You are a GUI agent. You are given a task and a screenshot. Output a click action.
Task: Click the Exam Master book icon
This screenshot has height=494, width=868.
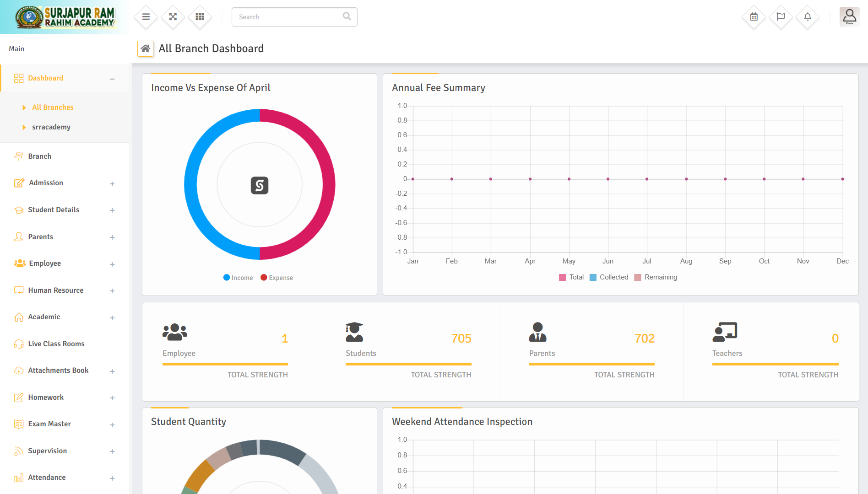pos(19,424)
